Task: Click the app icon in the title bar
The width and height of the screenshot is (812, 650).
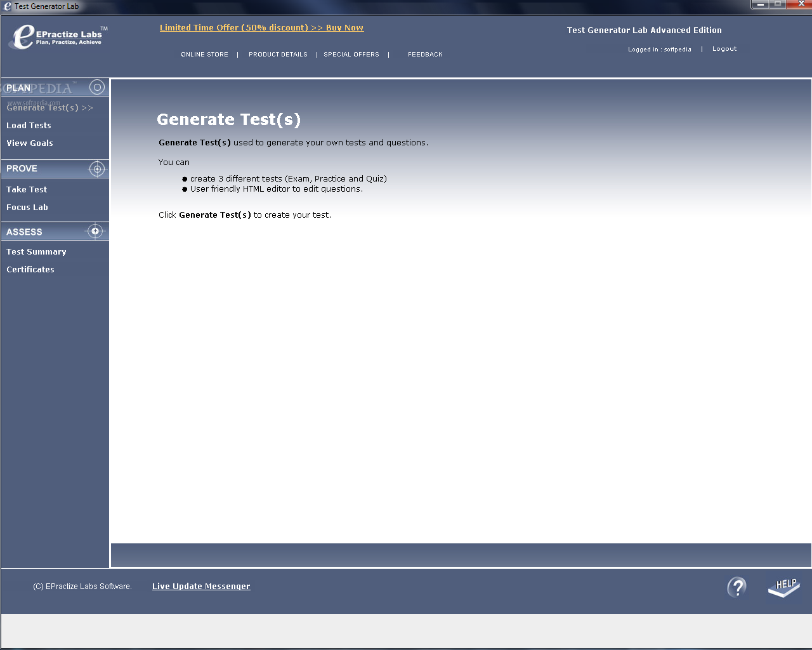Action: pos(8,6)
